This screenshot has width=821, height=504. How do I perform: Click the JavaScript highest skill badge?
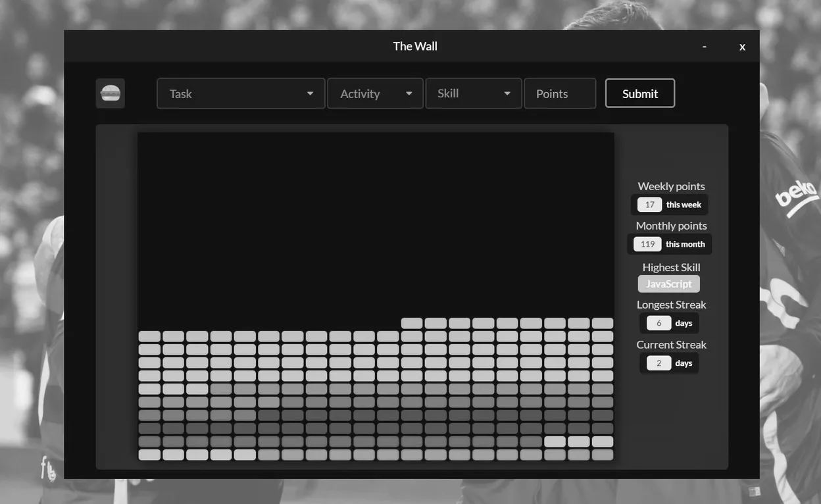tap(669, 284)
